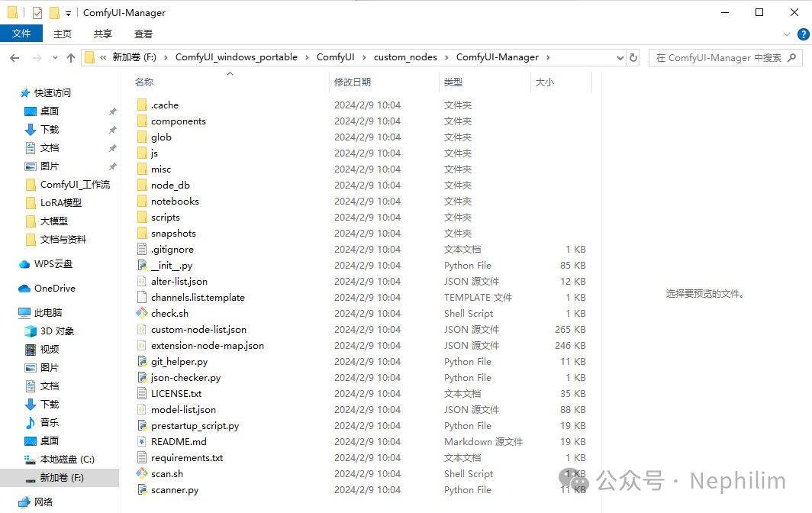
Task: Open OneDrive cloud icon in sidebar
Action: (24, 289)
